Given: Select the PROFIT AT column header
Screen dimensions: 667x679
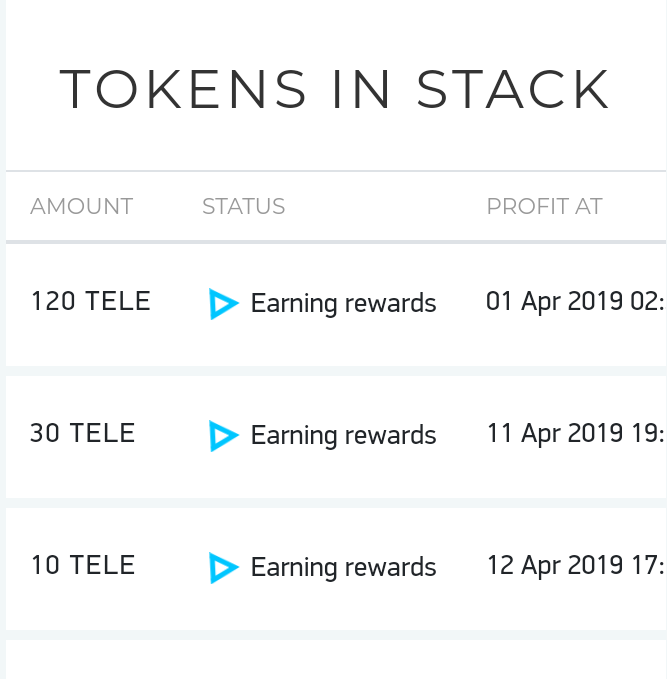Looking at the screenshot, I should [x=544, y=207].
